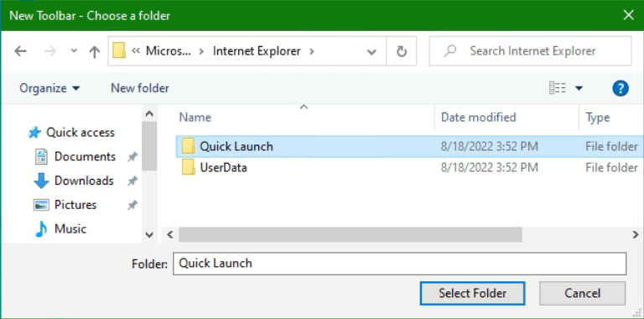Sort by the Name column header

195,118
